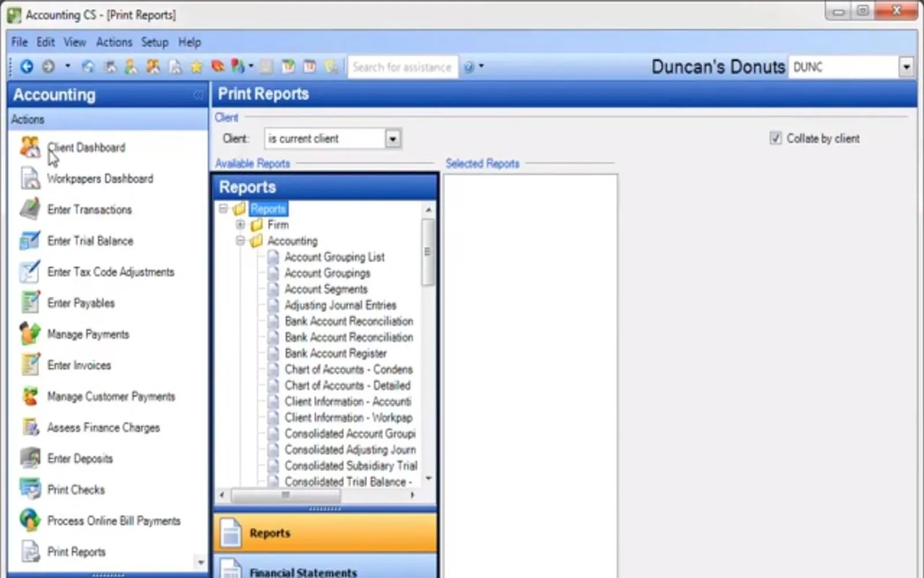The height and width of the screenshot is (578, 924).
Task: Click the Client Dashboard icon
Action: pyautogui.click(x=29, y=147)
